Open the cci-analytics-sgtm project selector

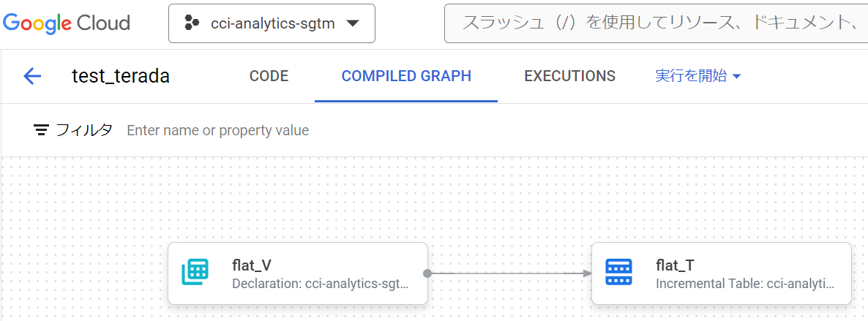272,23
